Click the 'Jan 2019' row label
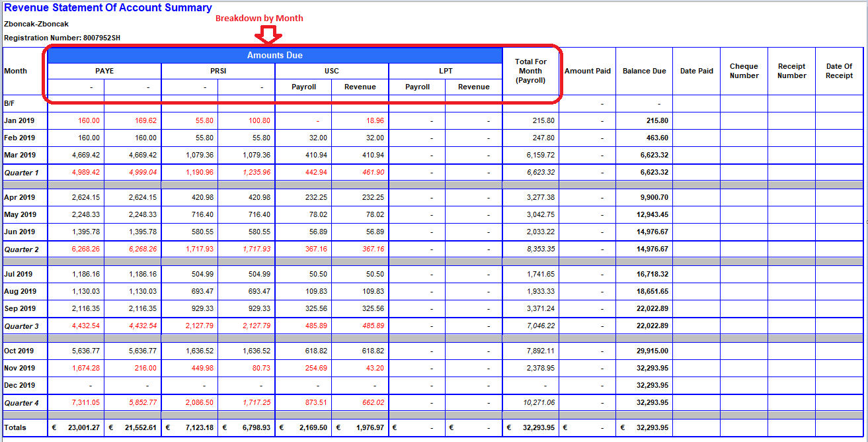Image resolution: width=868 pixels, height=442 pixels. (x=19, y=121)
